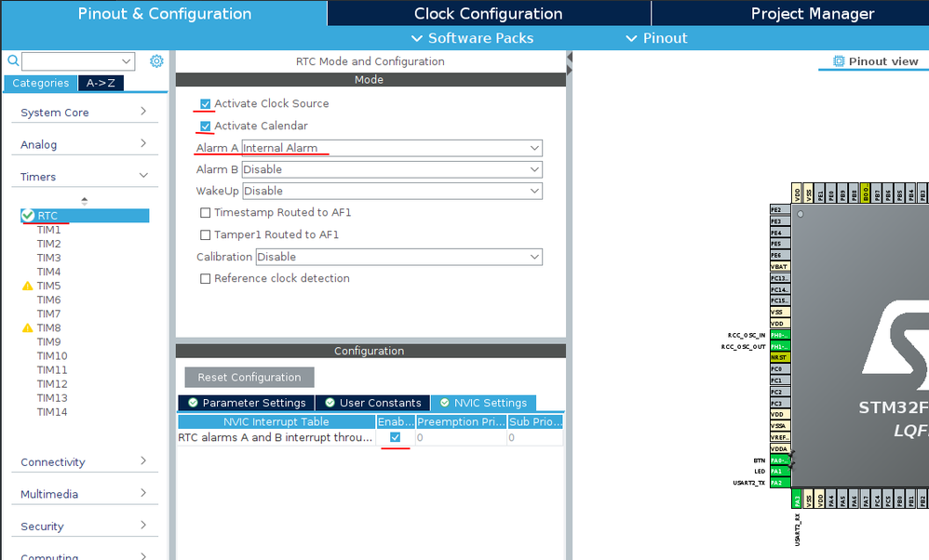Select Pinout & Configuration tab

point(165,13)
